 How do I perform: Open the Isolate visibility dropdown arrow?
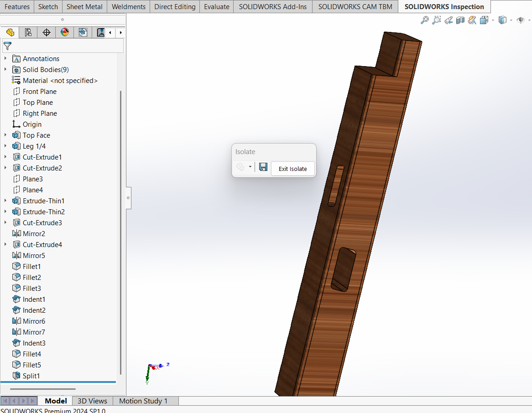click(250, 167)
